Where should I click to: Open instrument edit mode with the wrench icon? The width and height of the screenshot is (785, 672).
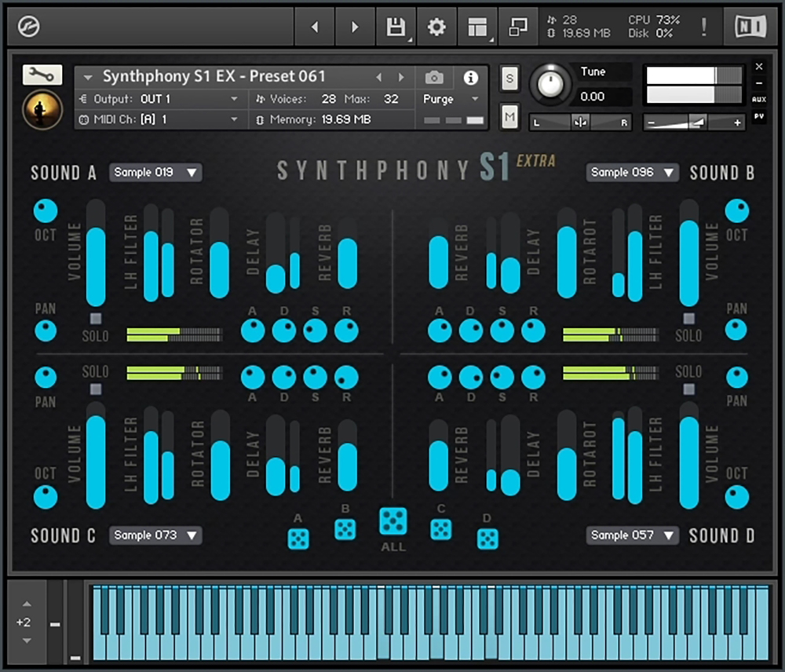pyautogui.click(x=42, y=75)
